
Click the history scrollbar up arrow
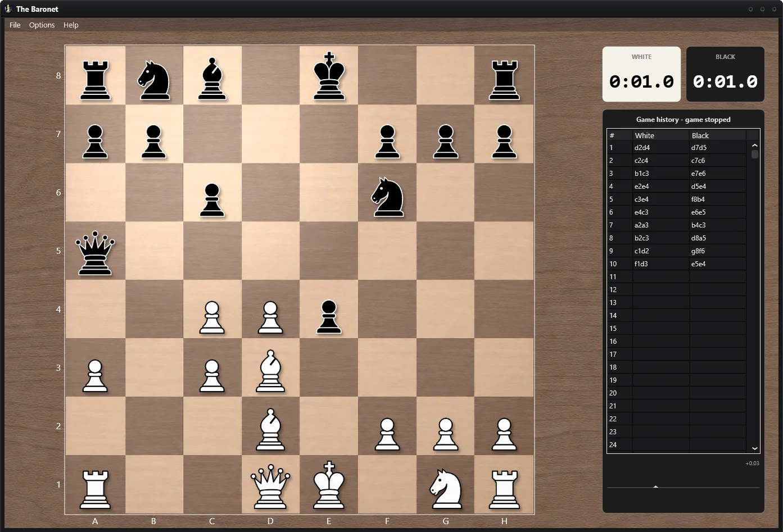point(755,145)
